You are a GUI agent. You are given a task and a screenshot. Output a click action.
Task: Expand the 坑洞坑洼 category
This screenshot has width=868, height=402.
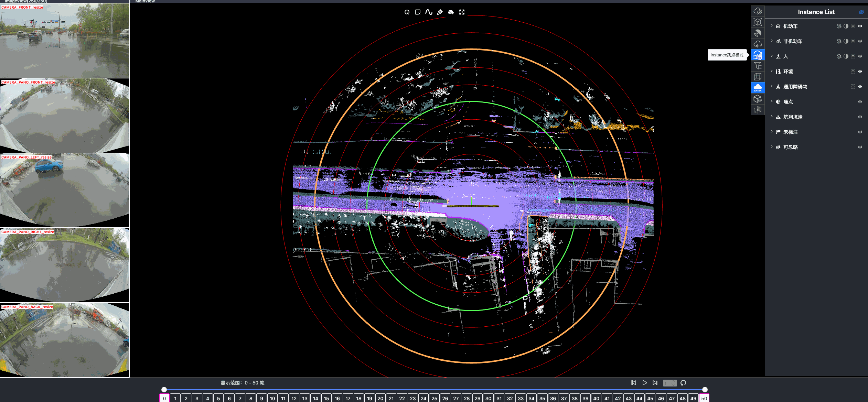[772, 117]
